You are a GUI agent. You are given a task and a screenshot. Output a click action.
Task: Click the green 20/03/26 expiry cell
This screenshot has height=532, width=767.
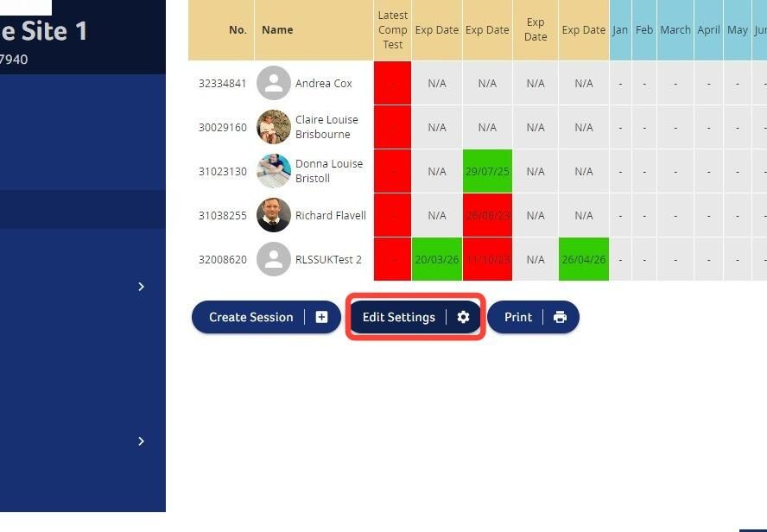coord(437,259)
